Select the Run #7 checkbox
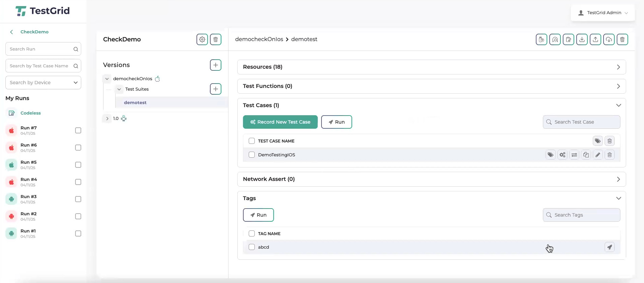The width and height of the screenshot is (644, 283). 78,130
